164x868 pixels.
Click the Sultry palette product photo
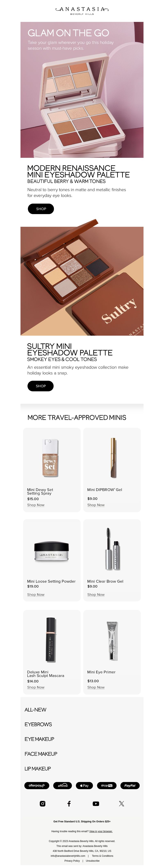coord(82,281)
